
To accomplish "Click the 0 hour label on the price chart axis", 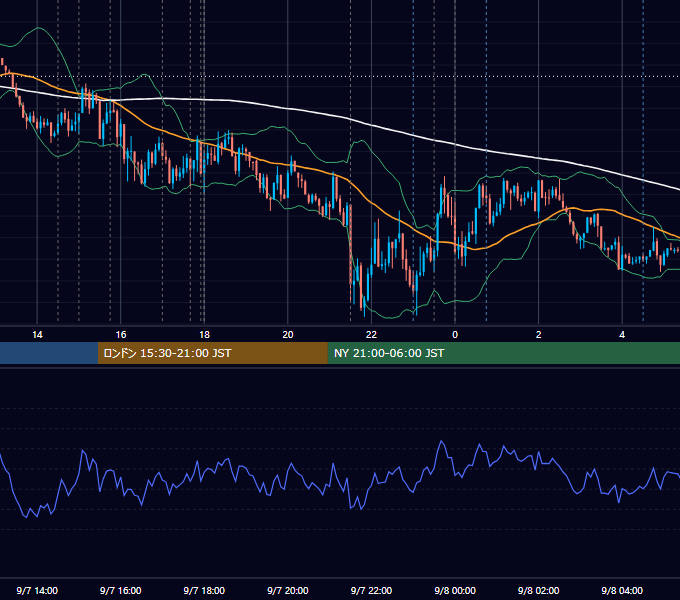I will coord(455,335).
